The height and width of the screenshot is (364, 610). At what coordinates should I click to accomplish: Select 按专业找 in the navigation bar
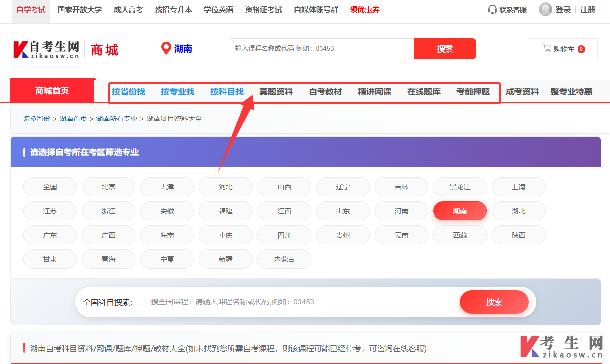[x=178, y=91]
